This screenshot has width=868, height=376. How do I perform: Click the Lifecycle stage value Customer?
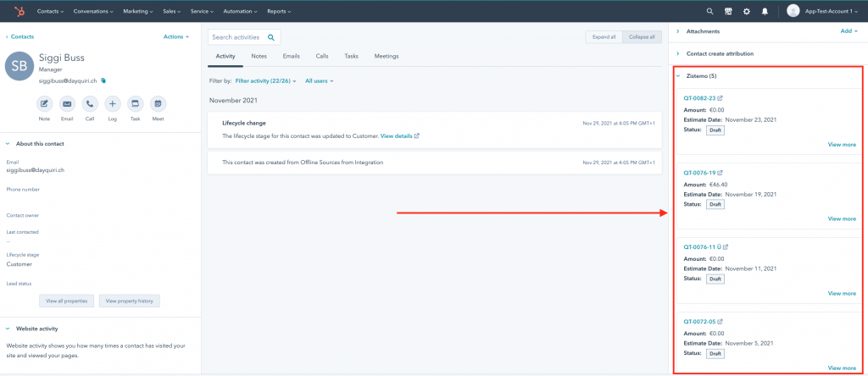click(x=19, y=264)
